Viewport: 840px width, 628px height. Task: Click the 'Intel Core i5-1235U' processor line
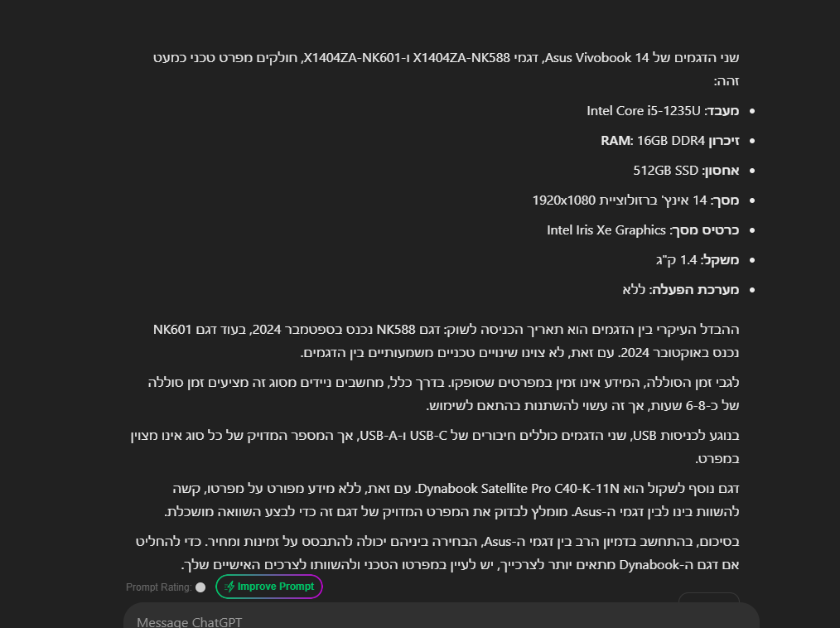click(x=663, y=111)
